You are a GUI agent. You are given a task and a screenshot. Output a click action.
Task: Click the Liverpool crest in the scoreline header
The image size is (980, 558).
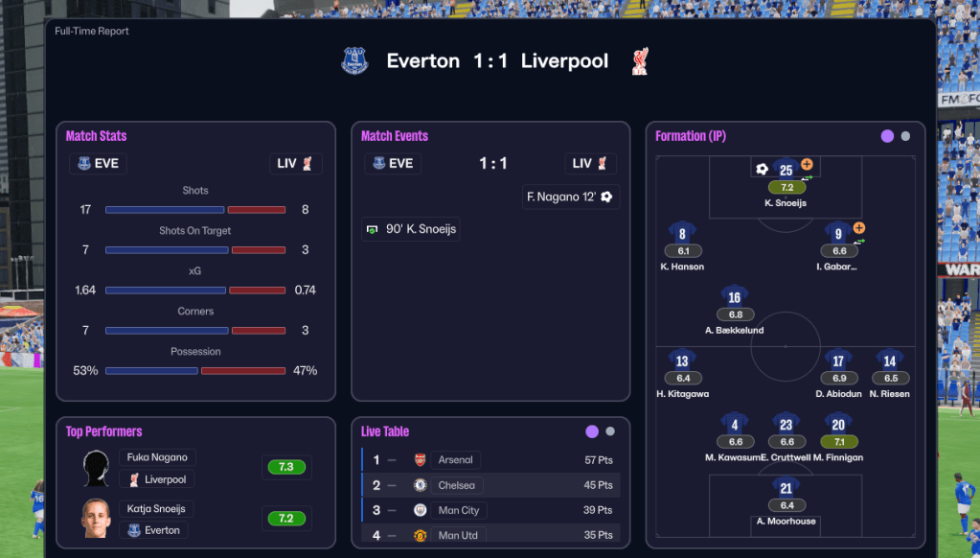(640, 61)
